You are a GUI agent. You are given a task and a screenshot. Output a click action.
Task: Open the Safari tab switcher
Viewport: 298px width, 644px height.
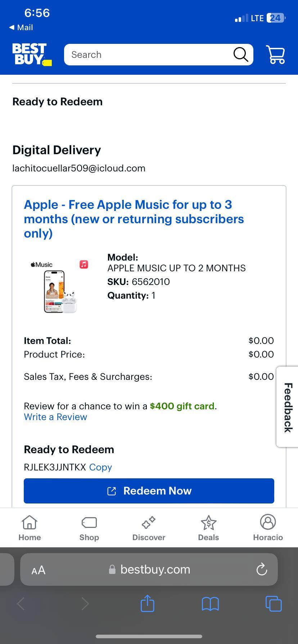click(x=273, y=604)
